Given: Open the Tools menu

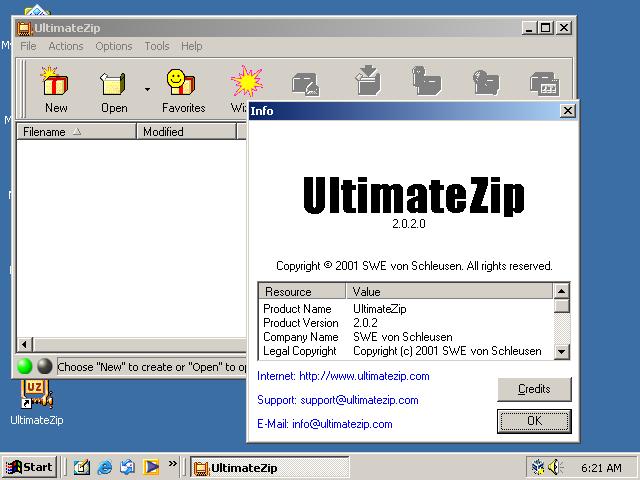Looking at the screenshot, I should pyautogui.click(x=157, y=46).
